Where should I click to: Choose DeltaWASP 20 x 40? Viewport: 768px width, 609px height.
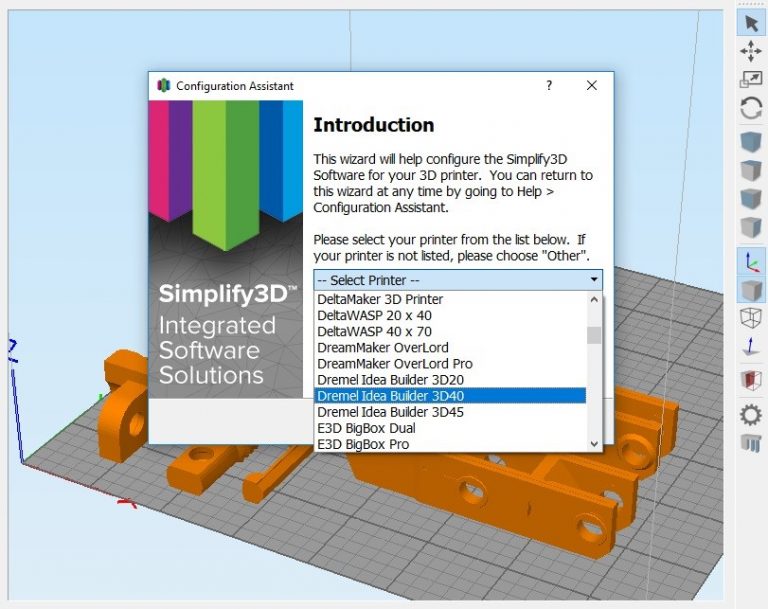coord(450,316)
